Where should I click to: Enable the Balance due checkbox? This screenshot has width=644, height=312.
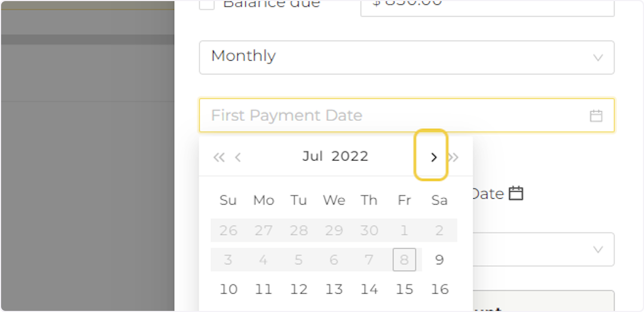[207, 4]
